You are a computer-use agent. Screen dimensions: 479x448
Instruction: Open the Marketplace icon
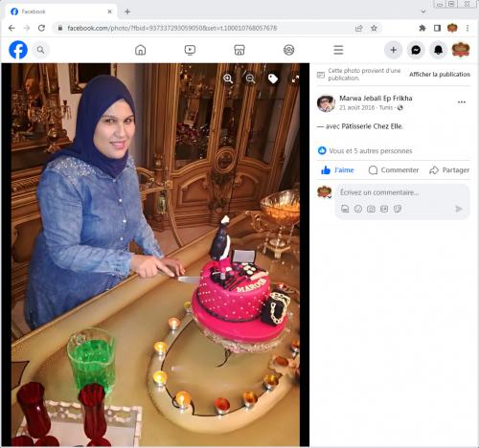(x=239, y=50)
